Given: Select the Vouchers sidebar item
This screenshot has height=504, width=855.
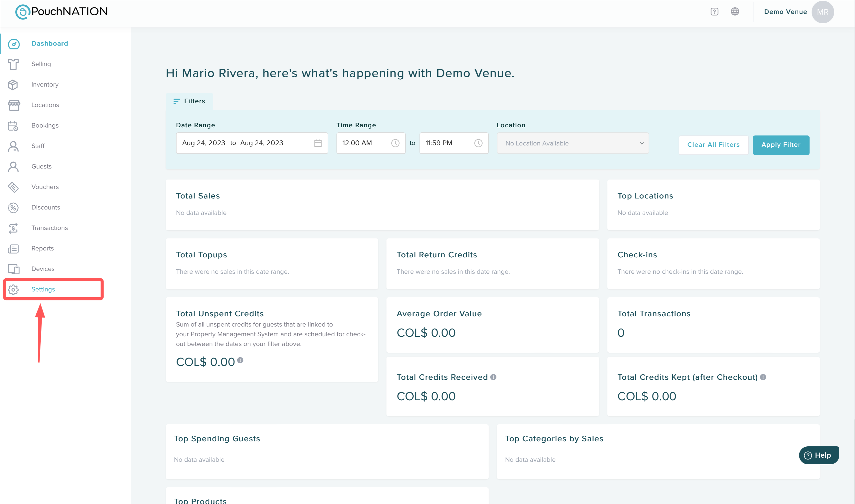Looking at the screenshot, I should coord(45,187).
